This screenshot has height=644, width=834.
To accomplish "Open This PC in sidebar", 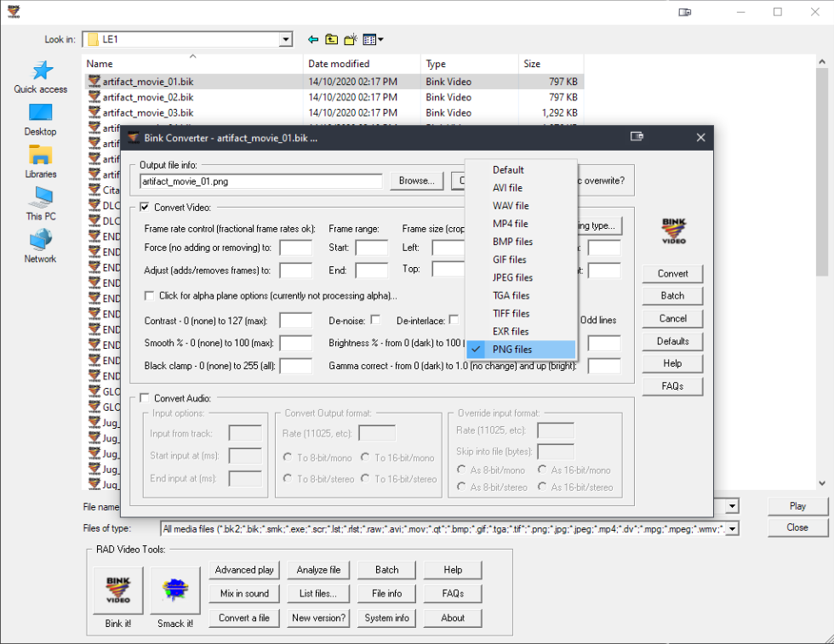I will pyautogui.click(x=41, y=203).
